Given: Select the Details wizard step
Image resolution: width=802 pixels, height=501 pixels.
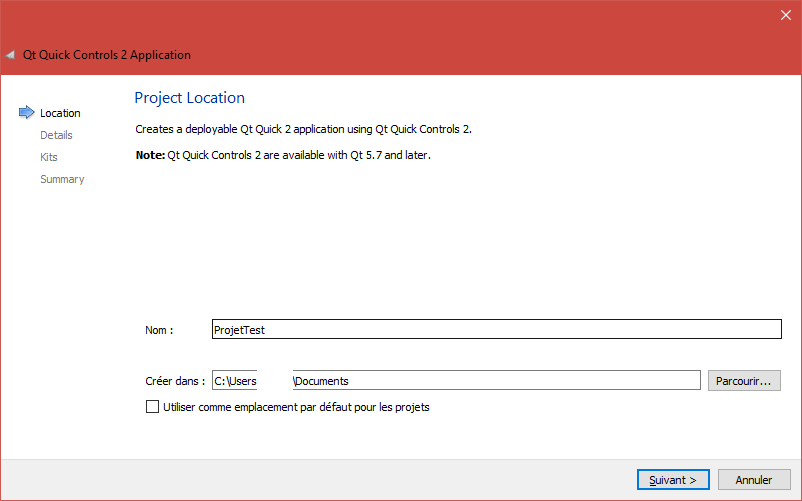Looking at the screenshot, I should click(56, 135).
